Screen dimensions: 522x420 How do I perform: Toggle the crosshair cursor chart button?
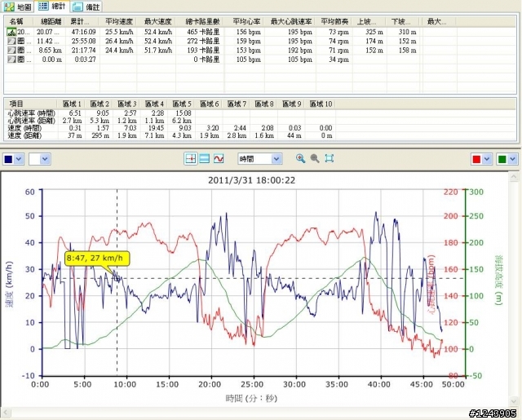tap(190, 159)
